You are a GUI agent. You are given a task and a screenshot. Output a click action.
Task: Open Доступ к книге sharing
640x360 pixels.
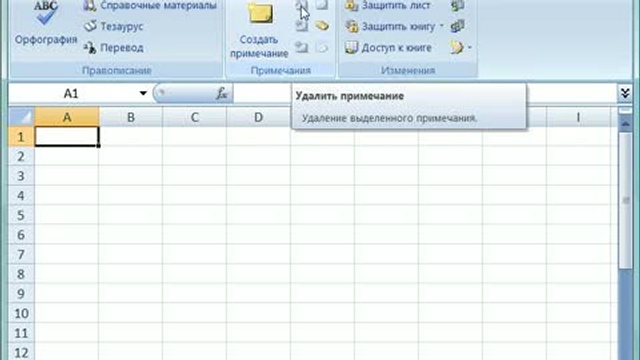(x=388, y=48)
